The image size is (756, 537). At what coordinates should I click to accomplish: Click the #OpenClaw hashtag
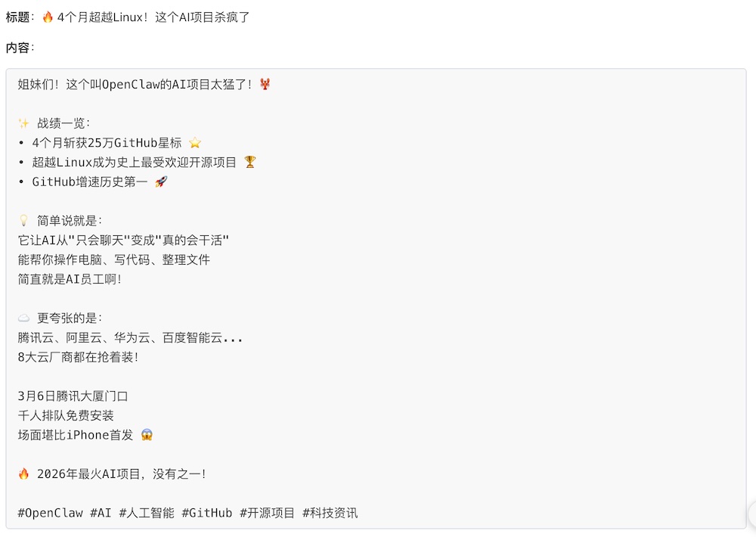click(50, 513)
